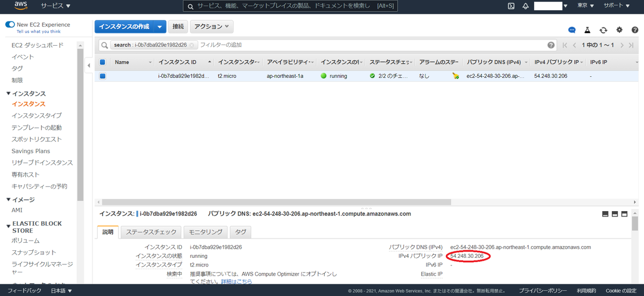This screenshot has height=296, width=644.
Task: Open the 日本語 language selector
Action: (x=61, y=291)
